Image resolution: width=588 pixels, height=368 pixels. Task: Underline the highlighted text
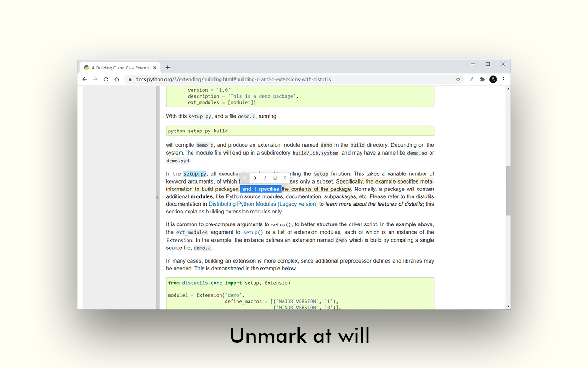point(275,178)
